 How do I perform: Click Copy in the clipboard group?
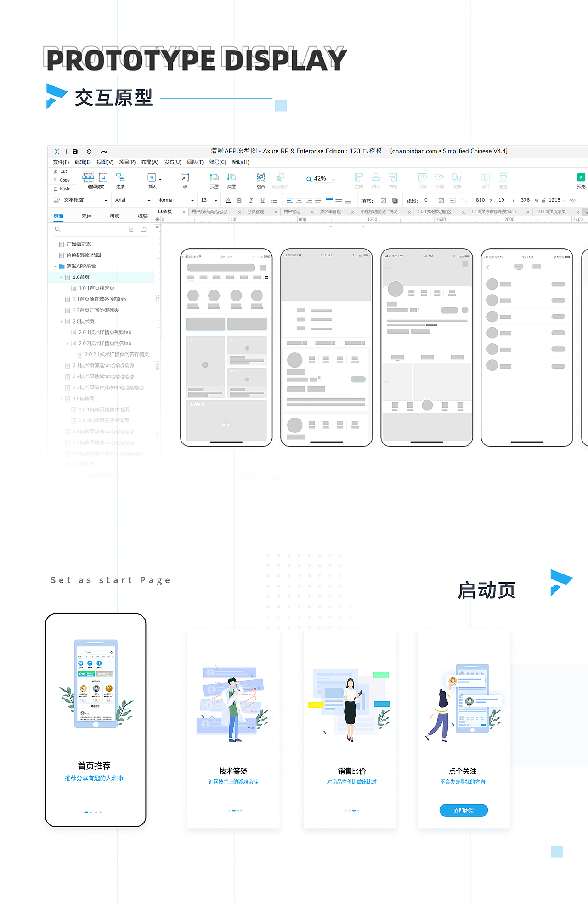(x=62, y=180)
